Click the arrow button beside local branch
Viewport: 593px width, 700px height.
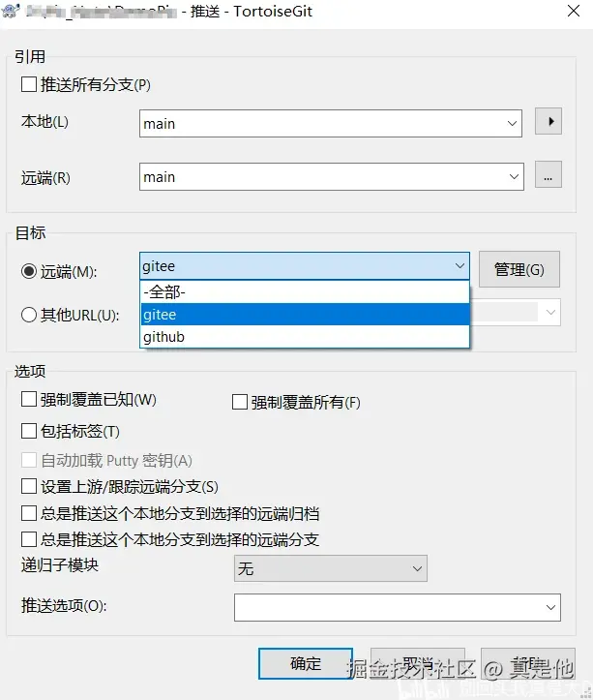pos(549,122)
